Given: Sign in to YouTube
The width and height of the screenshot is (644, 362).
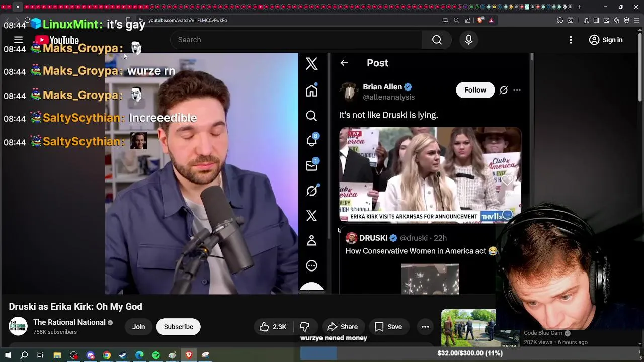Looking at the screenshot, I should [x=606, y=40].
